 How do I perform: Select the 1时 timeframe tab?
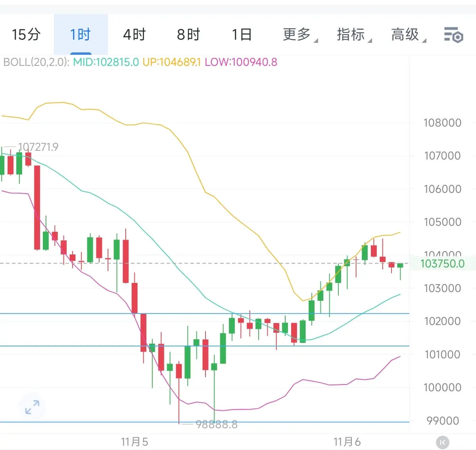click(x=81, y=35)
